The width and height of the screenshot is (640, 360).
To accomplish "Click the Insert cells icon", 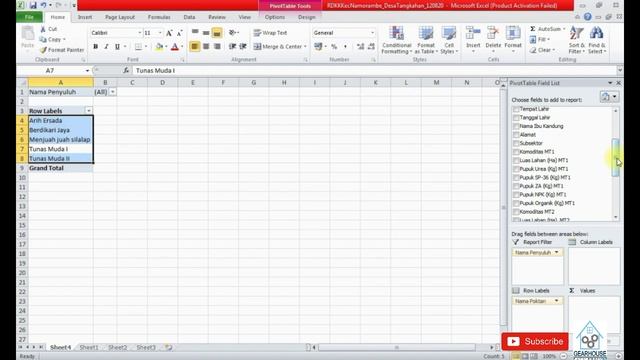I will (x=473, y=34).
